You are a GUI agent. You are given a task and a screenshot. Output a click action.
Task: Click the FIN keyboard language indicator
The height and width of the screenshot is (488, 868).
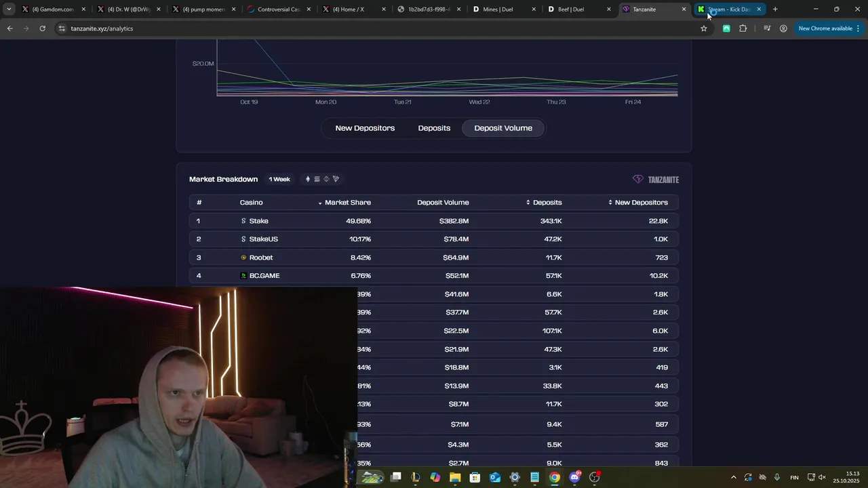[x=794, y=477]
